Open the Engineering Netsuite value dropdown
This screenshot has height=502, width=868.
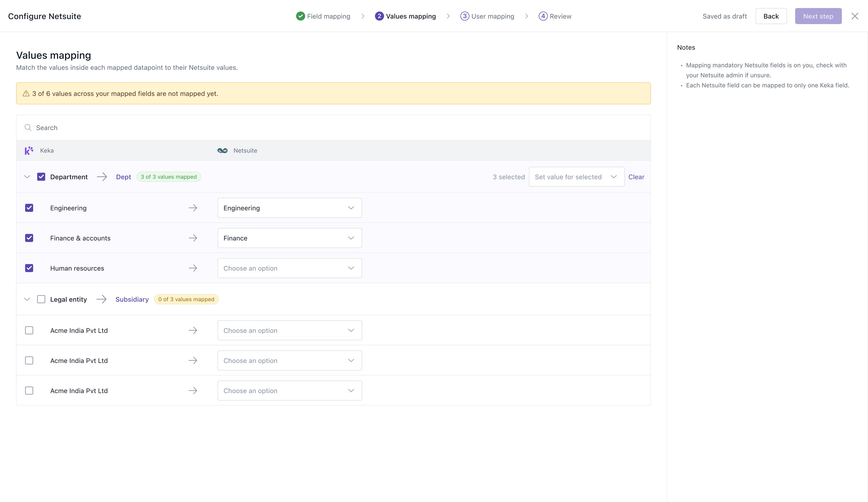(290, 208)
